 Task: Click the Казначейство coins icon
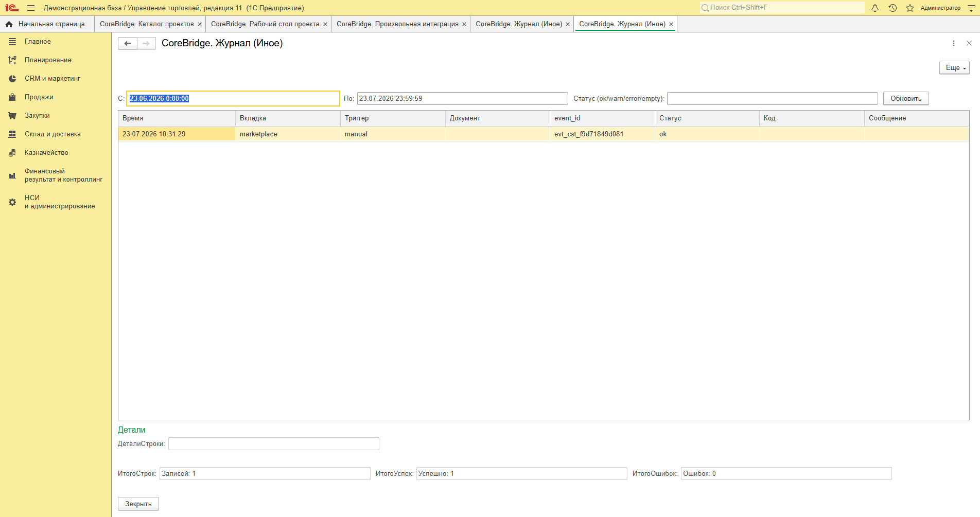click(12, 153)
